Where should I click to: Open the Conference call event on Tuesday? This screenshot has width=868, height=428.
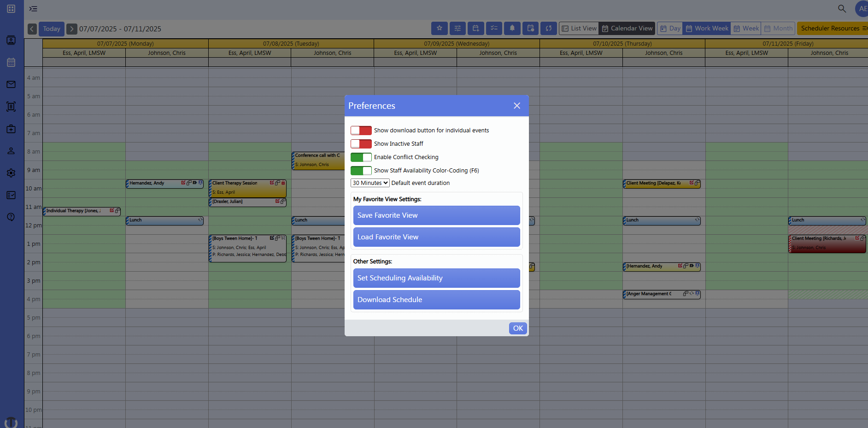(x=318, y=160)
